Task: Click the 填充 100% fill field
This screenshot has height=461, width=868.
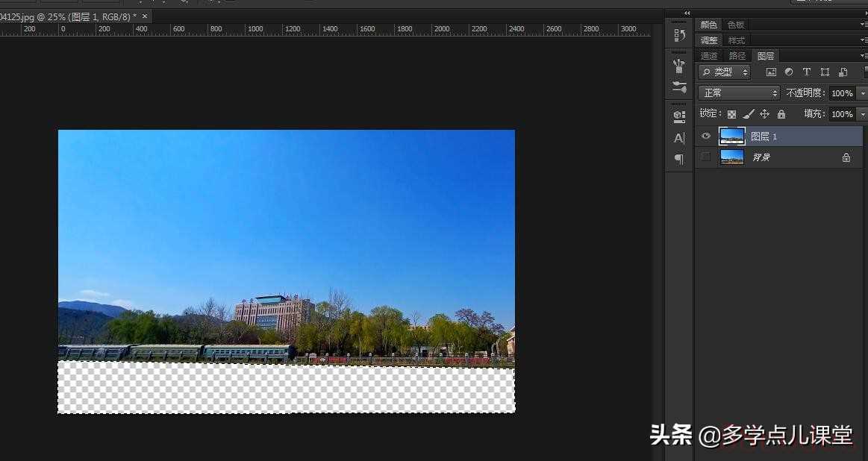Action: pyautogui.click(x=842, y=114)
